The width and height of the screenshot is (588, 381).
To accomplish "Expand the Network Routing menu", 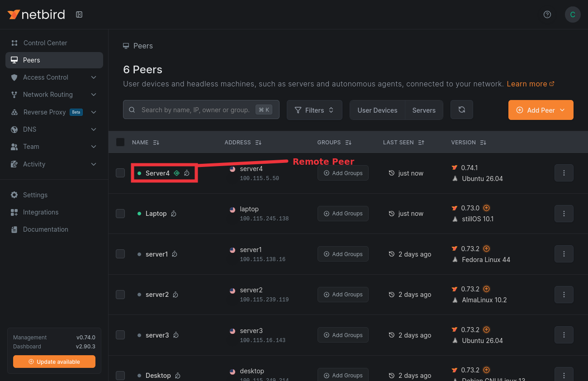I will [54, 95].
